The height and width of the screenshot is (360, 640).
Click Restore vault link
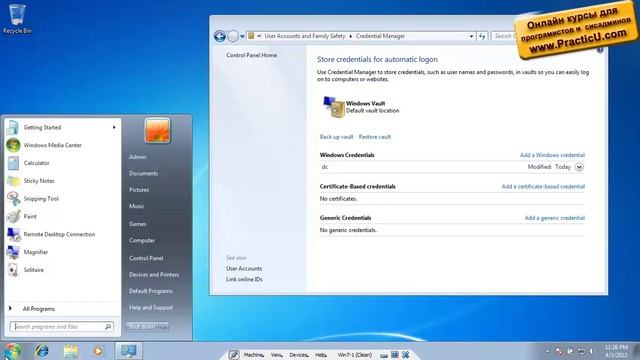point(375,137)
